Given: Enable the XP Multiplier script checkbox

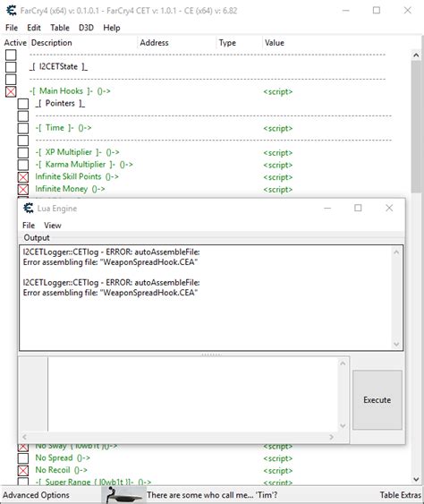Looking at the screenshot, I should coord(23,152).
